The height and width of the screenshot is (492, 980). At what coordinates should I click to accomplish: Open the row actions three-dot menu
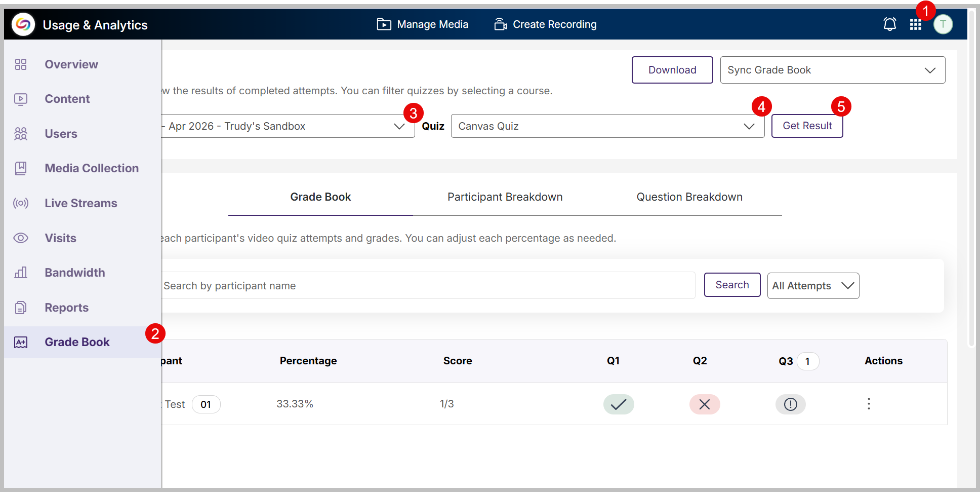[x=869, y=404]
